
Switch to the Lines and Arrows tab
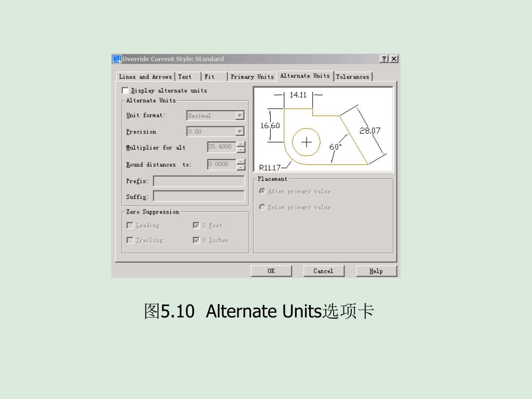click(145, 77)
